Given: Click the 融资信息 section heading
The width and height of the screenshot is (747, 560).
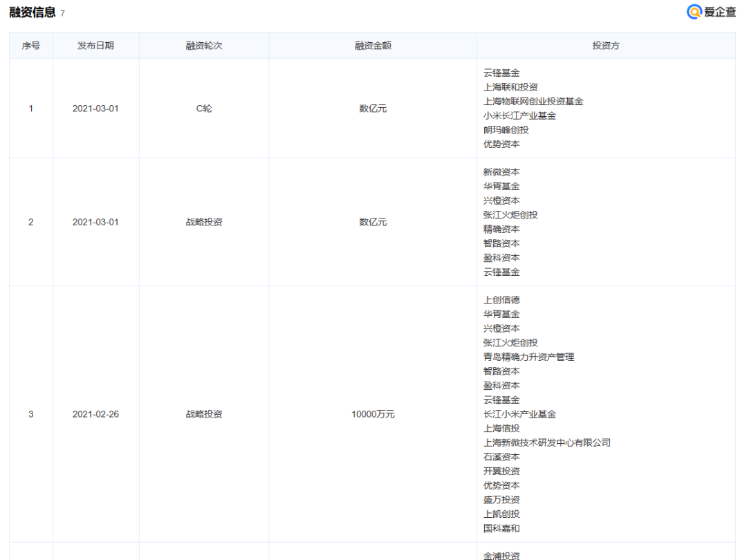Looking at the screenshot, I should pyautogui.click(x=33, y=12).
